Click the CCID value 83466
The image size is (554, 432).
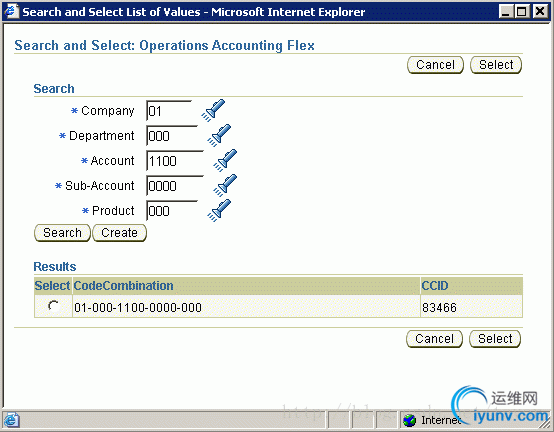[440, 308]
